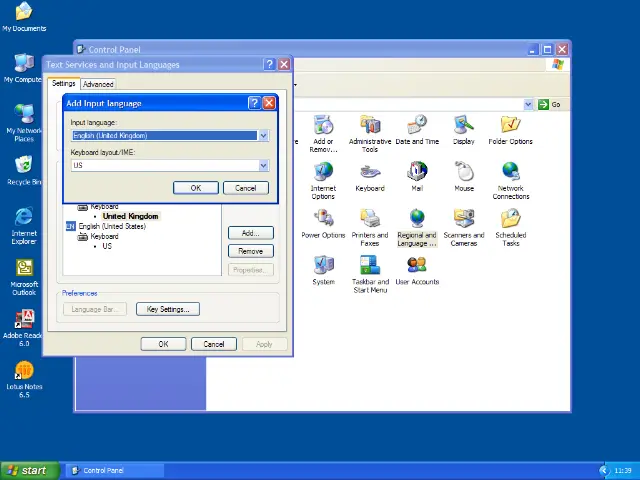This screenshot has height=480, width=640.
Task: Open the address bar dropdown arrow
Action: 528,105
